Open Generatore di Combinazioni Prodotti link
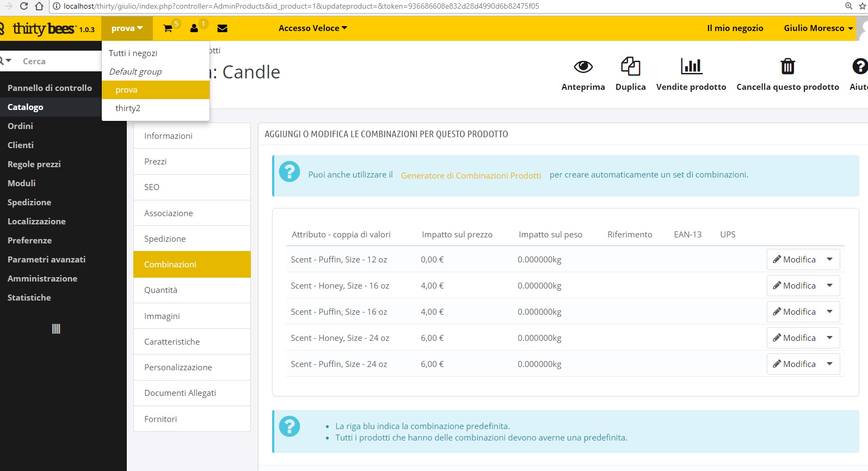The width and height of the screenshot is (868, 471). pos(471,175)
